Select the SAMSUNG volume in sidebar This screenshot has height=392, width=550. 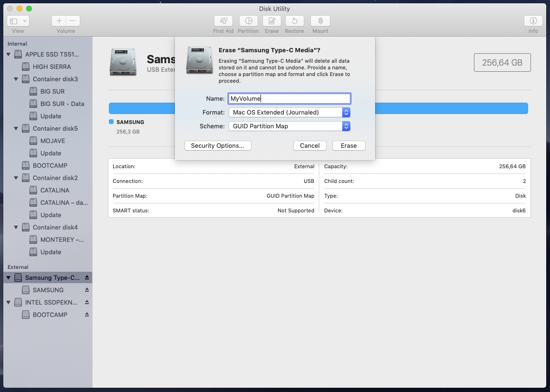click(48, 290)
